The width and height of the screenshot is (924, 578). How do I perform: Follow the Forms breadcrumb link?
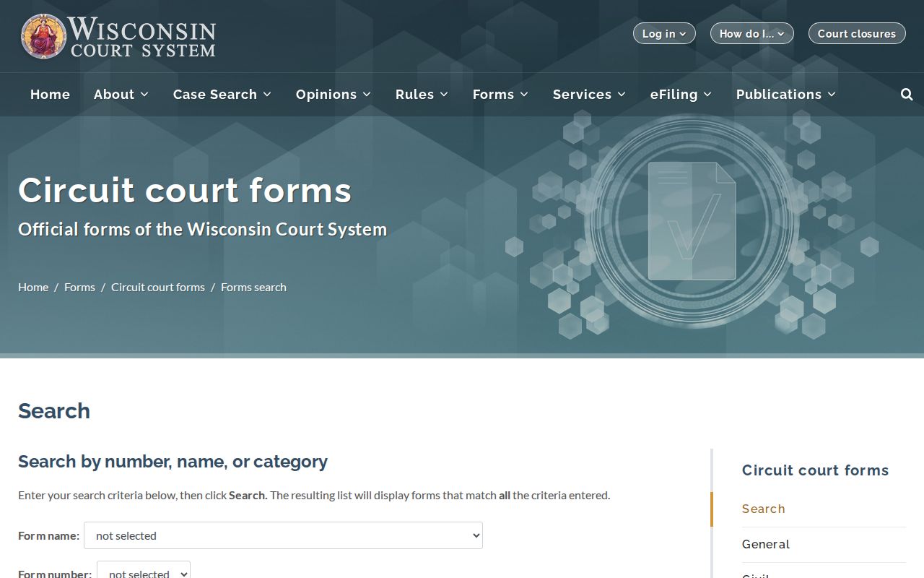tap(79, 287)
